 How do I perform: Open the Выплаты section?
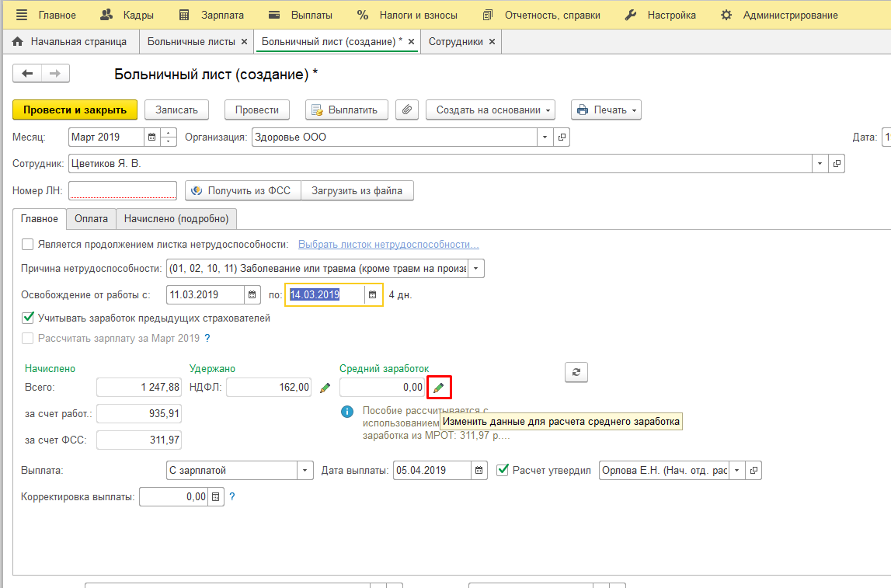(x=300, y=15)
